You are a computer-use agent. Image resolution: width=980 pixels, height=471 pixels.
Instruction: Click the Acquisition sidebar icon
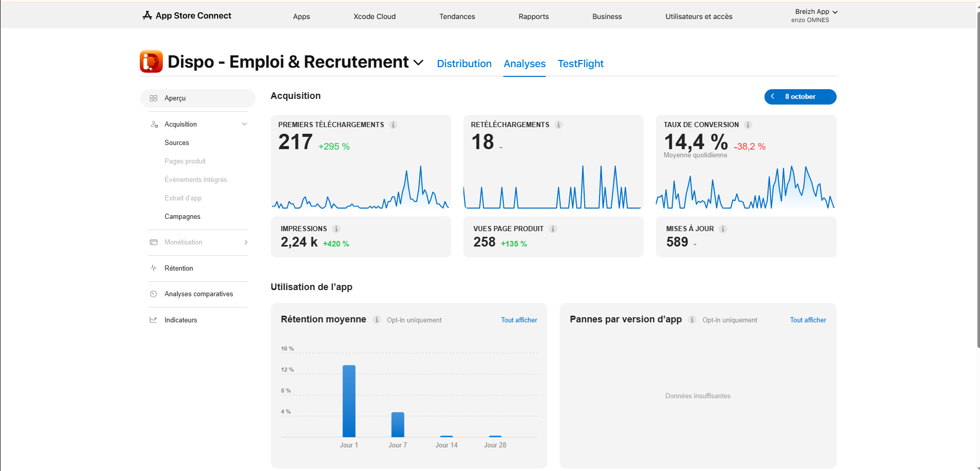click(x=154, y=124)
